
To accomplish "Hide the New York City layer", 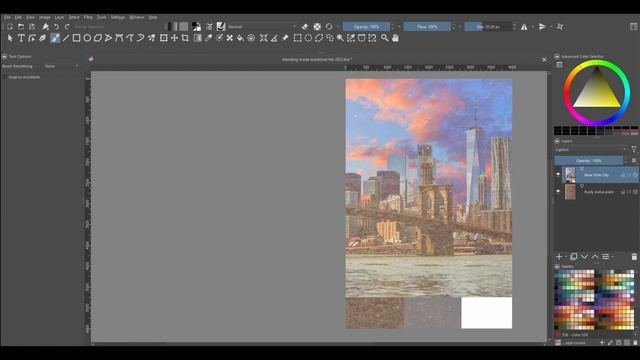I will (558, 175).
